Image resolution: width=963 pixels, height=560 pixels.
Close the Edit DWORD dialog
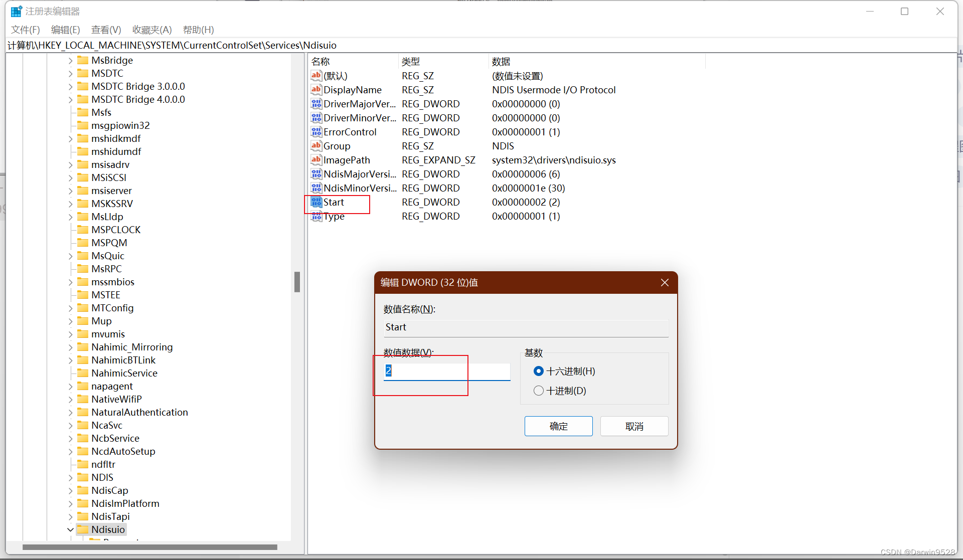665,282
